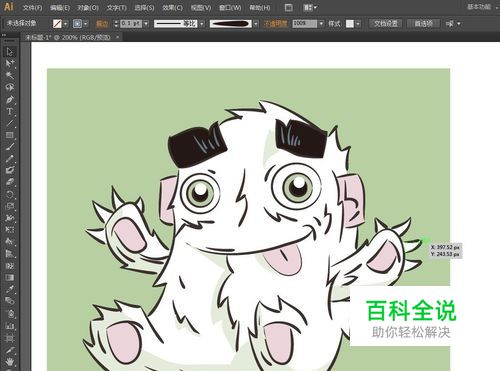Select the Scale tool
The height and width of the screenshot is (371, 500).
pyautogui.click(x=9, y=206)
